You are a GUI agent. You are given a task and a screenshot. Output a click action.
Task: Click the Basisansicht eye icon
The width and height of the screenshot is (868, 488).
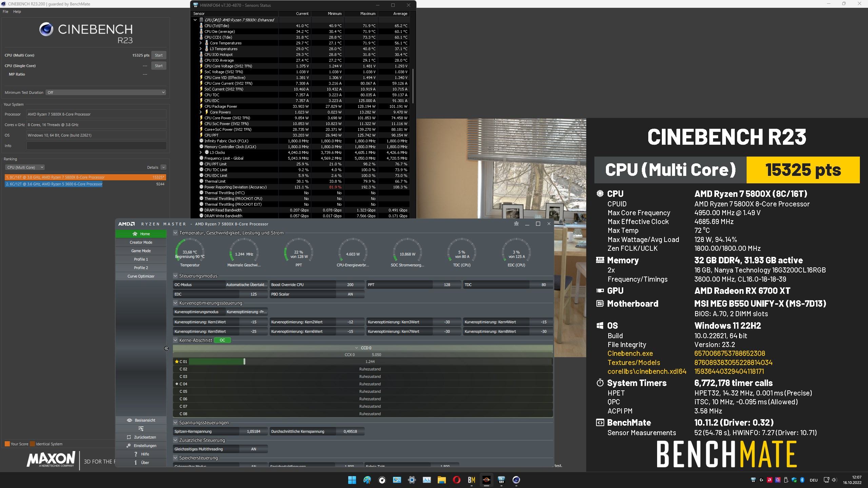[x=130, y=420]
